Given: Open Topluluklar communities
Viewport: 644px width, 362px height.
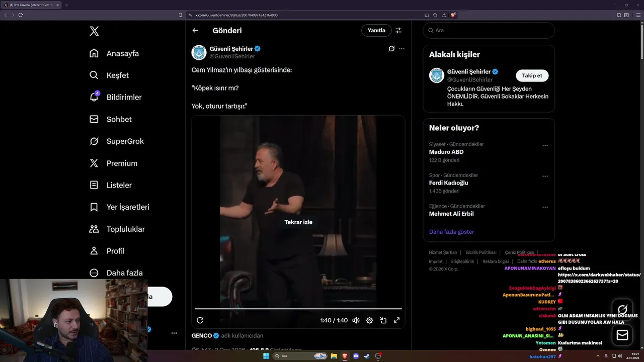Looking at the screenshot, I should point(117,229).
